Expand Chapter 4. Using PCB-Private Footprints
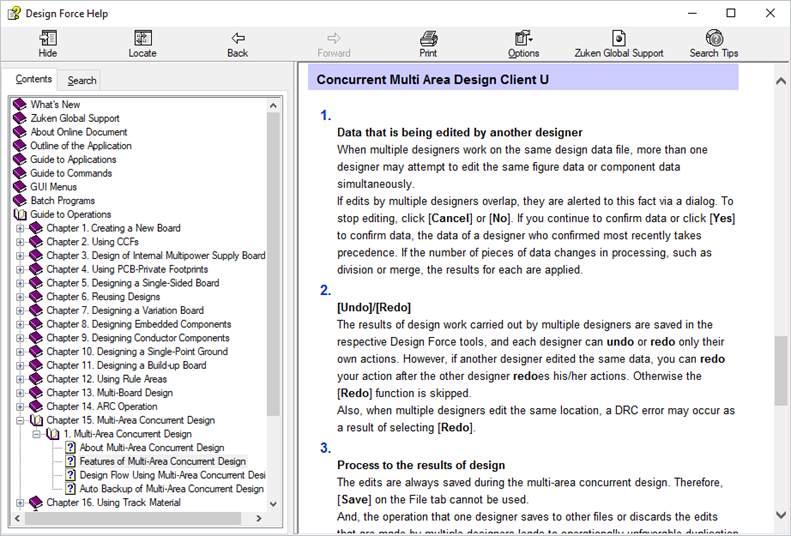Image resolution: width=791 pixels, height=536 pixels. point(20,269)
